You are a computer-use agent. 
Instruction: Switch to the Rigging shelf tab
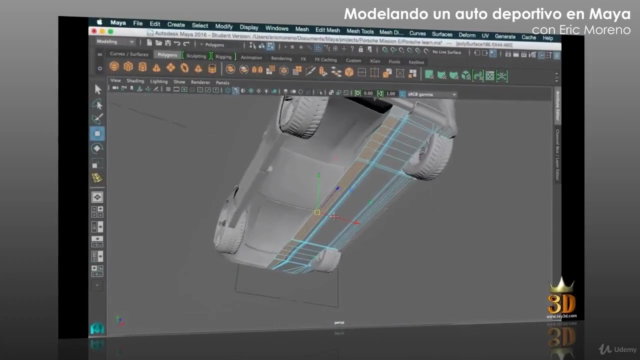223,57
